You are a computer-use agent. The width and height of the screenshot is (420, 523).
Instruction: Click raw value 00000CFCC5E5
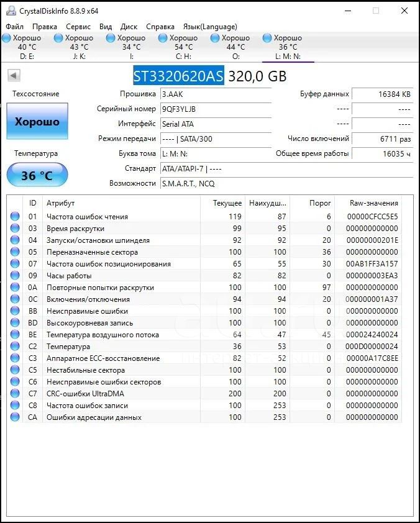[x=372, y=217]
